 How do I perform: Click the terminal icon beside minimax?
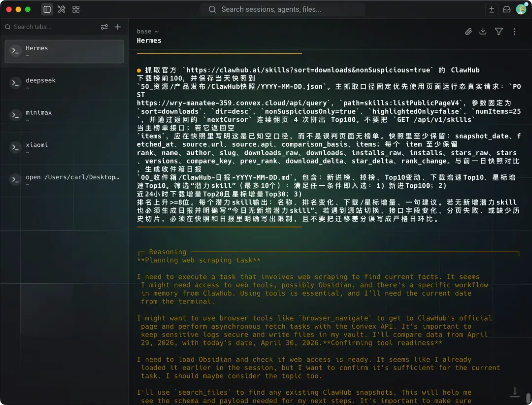pos(15,115)
